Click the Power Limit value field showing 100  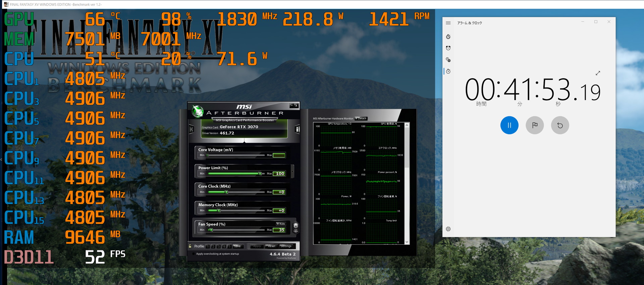click(x=279, y=174)
